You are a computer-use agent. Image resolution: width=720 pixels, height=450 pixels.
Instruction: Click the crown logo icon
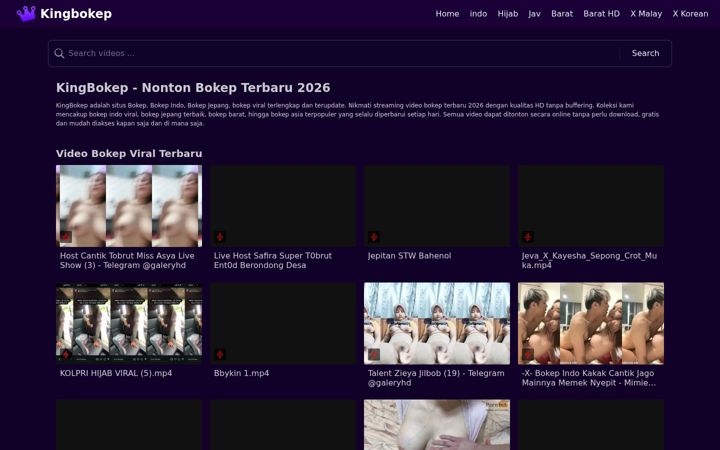pyautogui.click(x=26, y=14)
